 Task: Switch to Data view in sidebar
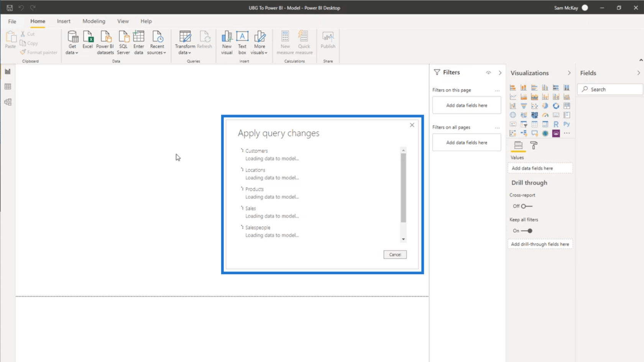(x=8, y=87)
